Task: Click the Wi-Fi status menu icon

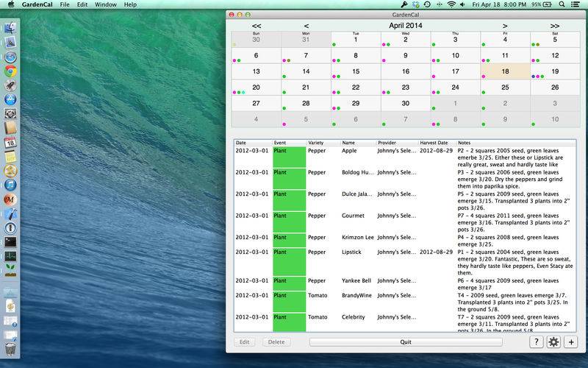Action: [451, 4]
